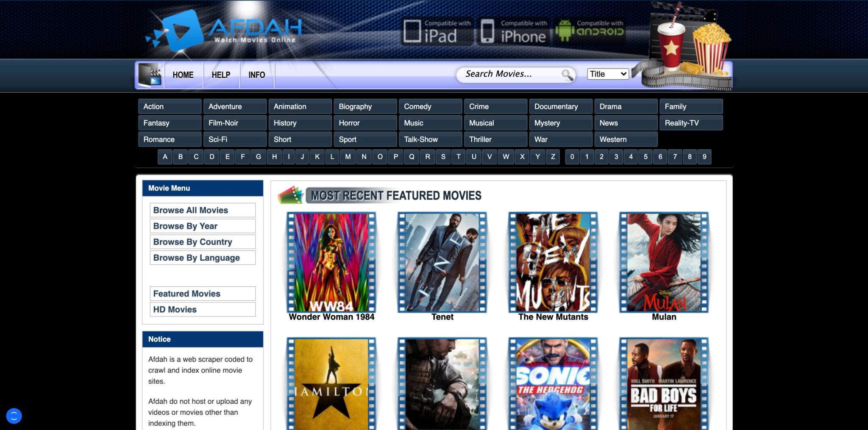
Task: Select the Horror genre
Action: point(365,123)
